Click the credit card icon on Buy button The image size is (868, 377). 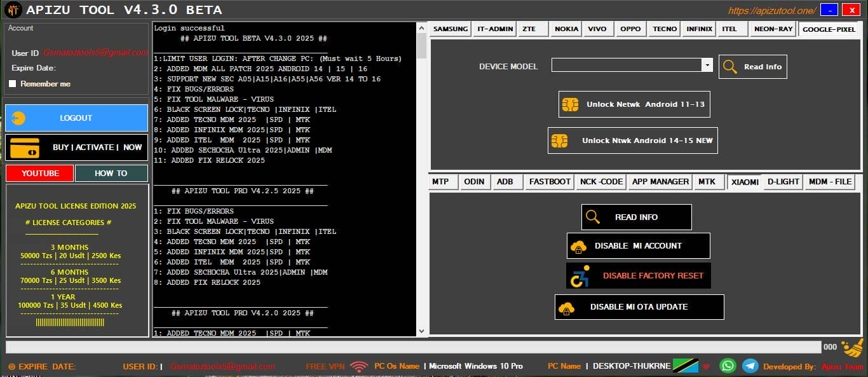25,147
